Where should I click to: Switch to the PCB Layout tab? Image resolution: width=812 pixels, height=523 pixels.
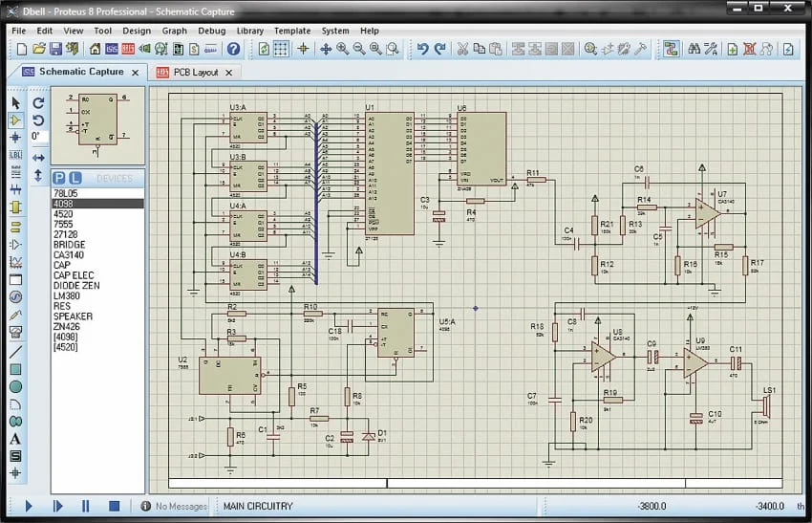pos(194,73)
